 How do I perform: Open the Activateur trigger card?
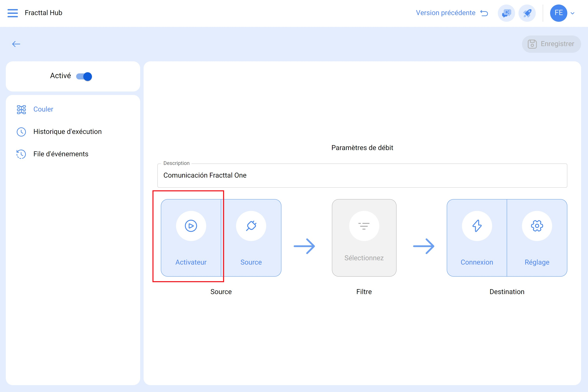tap(191, 238)
